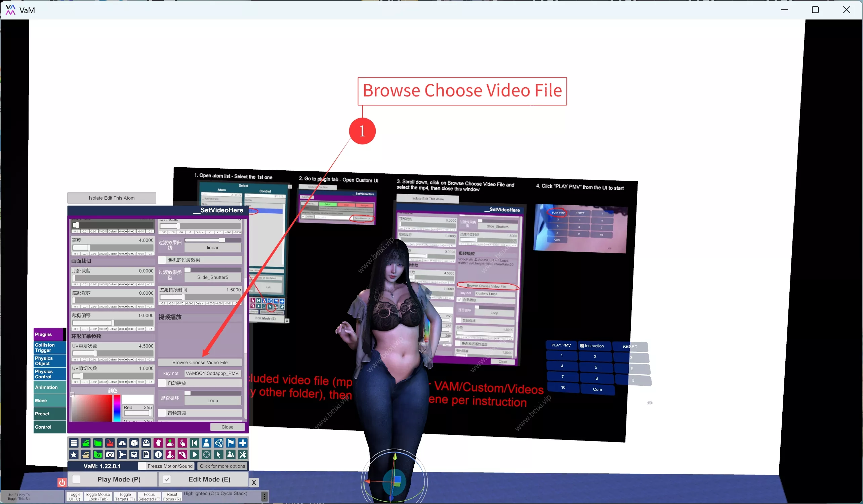Click the Cum button in scene UI
The width and height of the screenshot is (863, 504).
point(597,389)
